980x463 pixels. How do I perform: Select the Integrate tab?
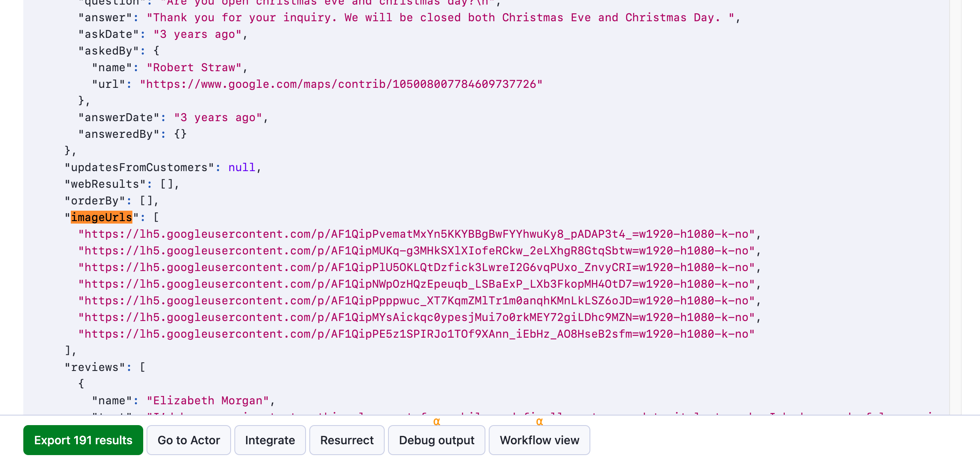269,440
